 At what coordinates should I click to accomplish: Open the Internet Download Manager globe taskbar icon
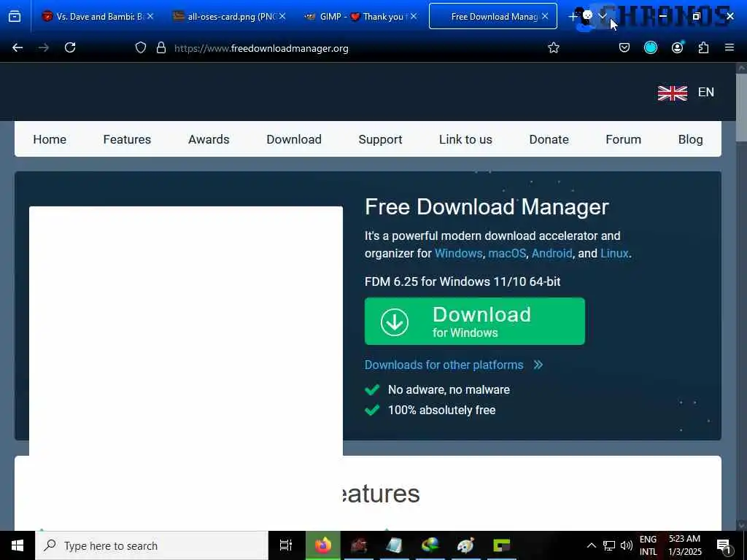coord(430,545)
